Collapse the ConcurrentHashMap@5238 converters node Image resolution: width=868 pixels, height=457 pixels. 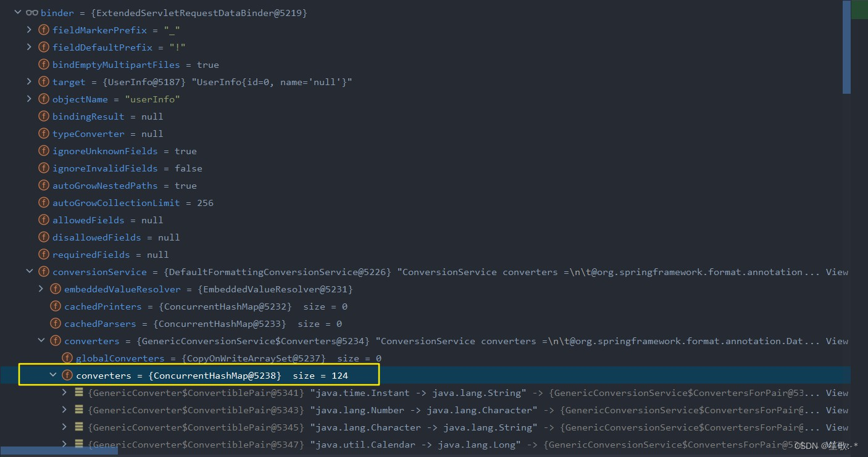[53, 375]
